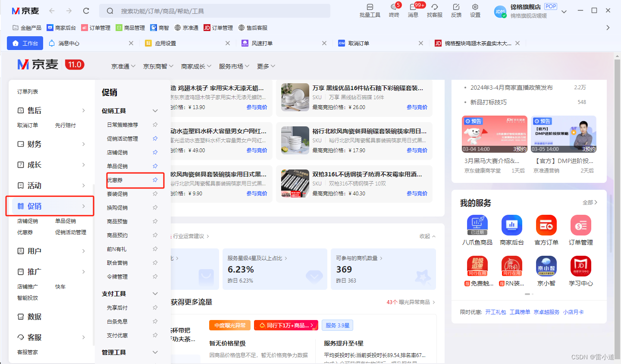Open 商家后台 icon in 我的服务

click(x=512, y=225)
